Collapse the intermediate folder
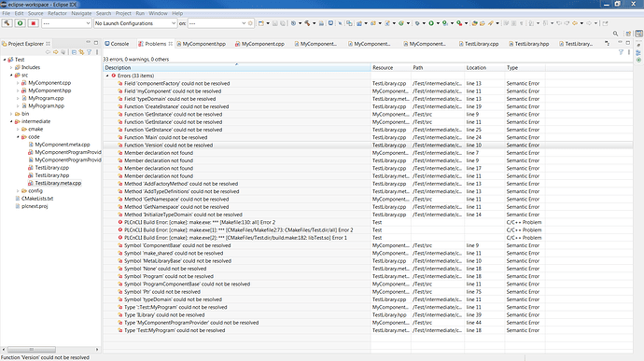Image resolution: width=644 pixels, height=361 pixels. click(x=11, y=121)
